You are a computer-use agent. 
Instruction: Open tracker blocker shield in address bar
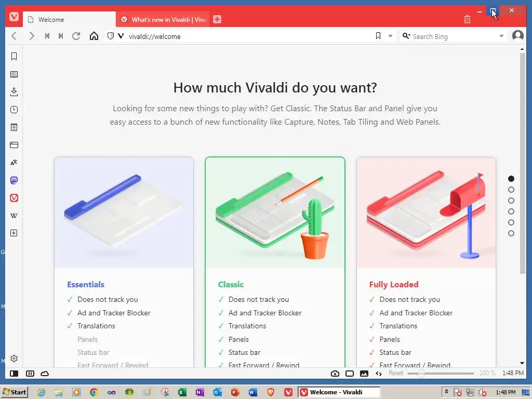click(110, 36)
